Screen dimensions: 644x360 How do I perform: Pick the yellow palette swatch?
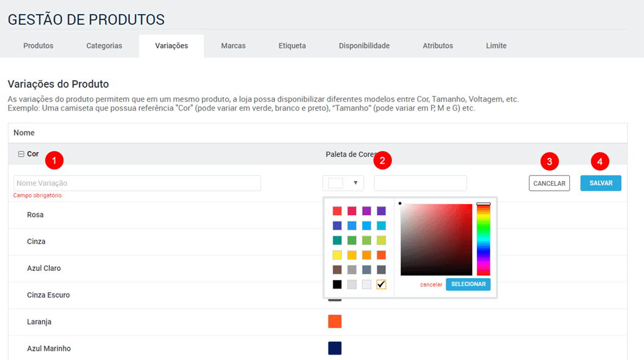337,255
